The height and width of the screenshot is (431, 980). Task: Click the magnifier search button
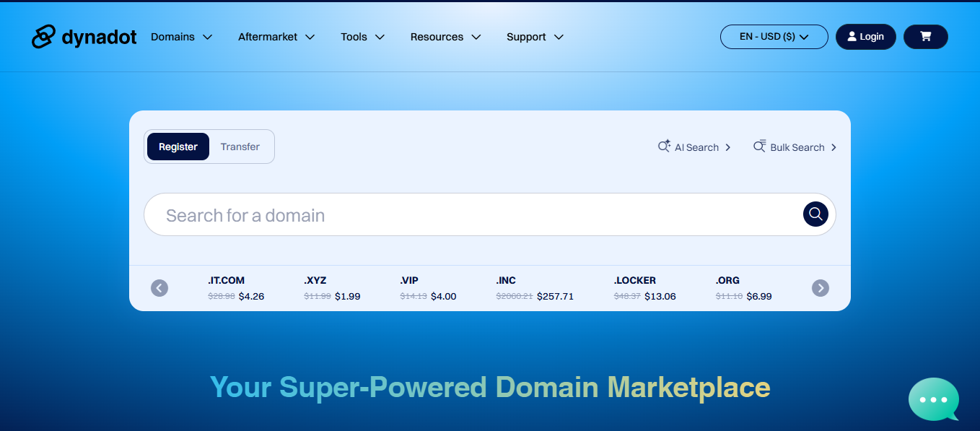[815, 214]
